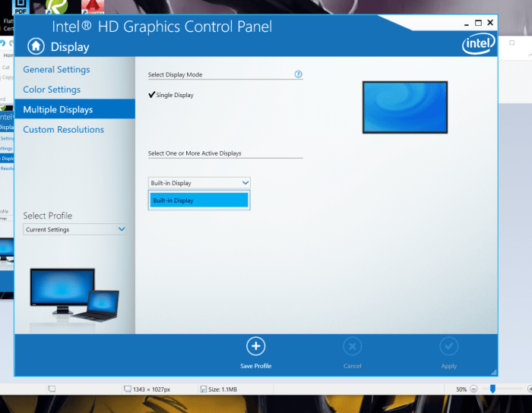Click the Home icon beside Display
Image resolution: width=532 pixels, height=413 pixels.
tap(36, 46)
